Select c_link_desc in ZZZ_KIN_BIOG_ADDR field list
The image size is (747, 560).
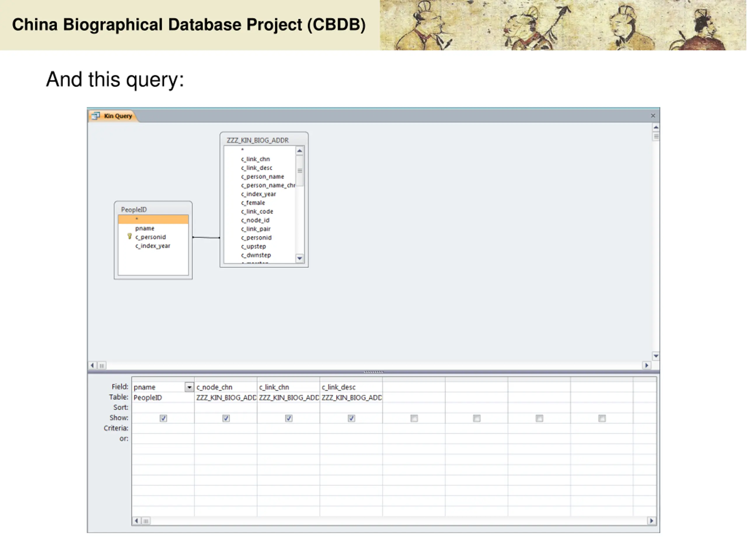(x=256, y=168)
